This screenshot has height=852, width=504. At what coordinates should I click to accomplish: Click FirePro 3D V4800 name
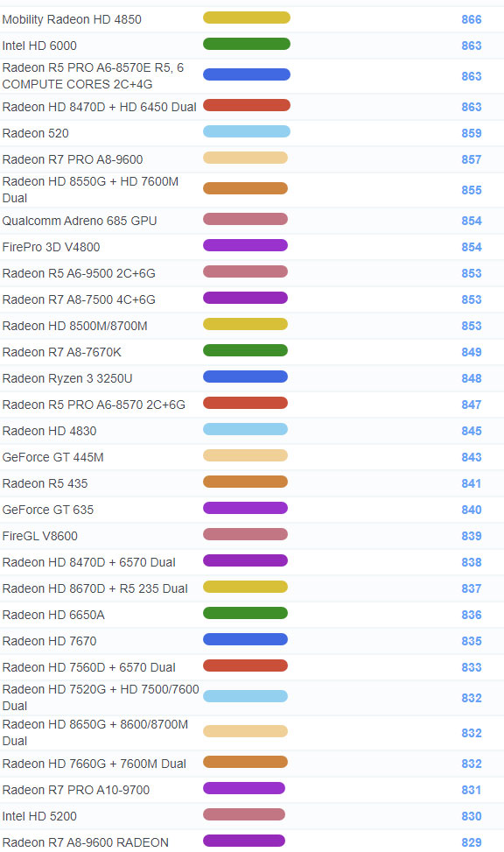(x=51, y=247)
